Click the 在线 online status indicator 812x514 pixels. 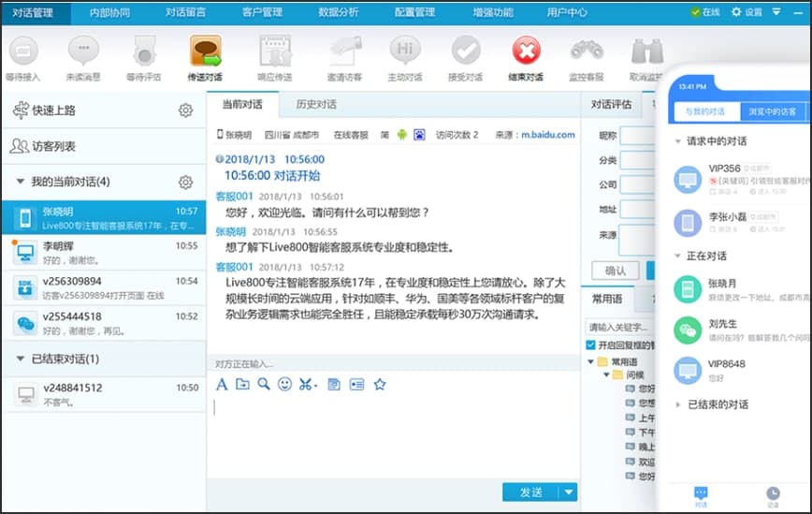[705, 12]
